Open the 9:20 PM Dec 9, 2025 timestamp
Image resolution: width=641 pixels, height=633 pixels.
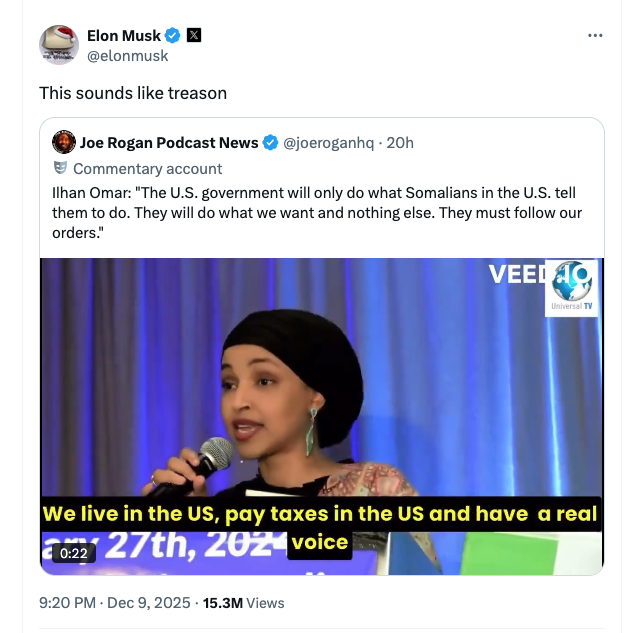[x=114, y=603]
